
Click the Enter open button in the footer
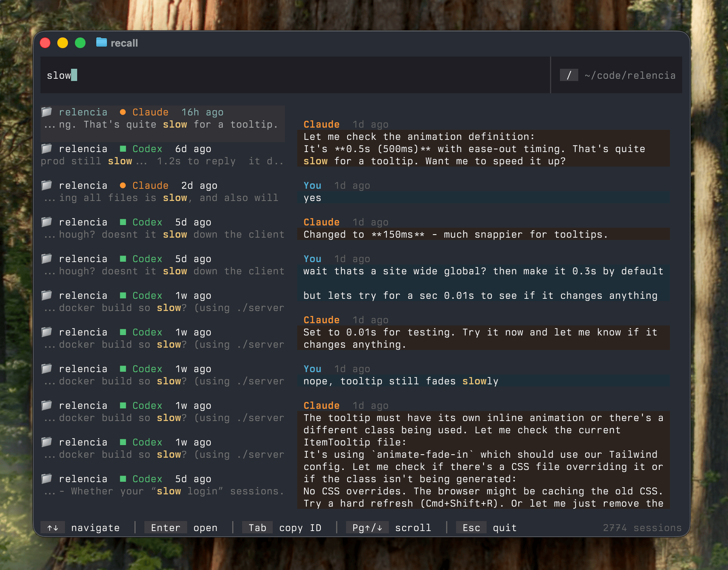pos(165,528)
